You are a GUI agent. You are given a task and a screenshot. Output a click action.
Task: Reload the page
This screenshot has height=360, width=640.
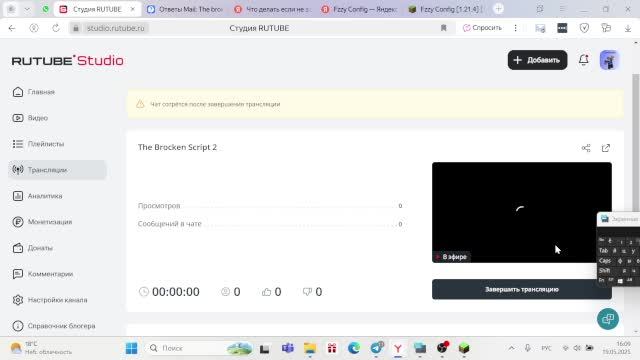click(x=56, y=28)
